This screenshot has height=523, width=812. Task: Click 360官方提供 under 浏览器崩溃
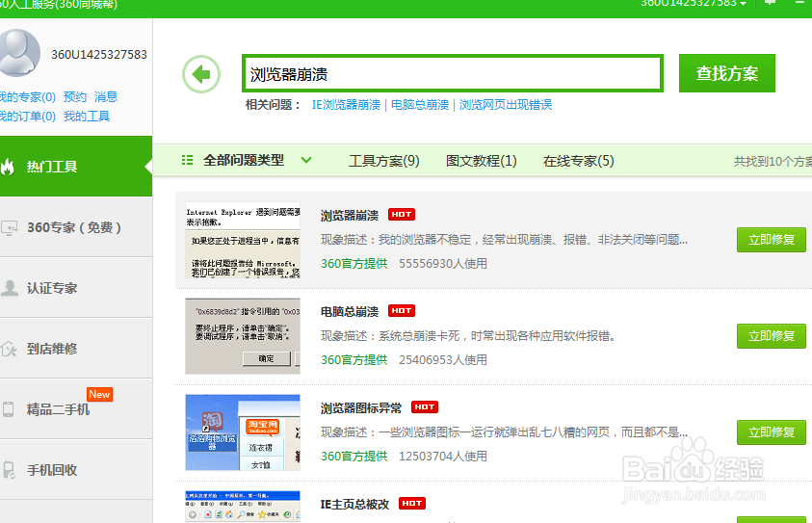coord(354,264)
